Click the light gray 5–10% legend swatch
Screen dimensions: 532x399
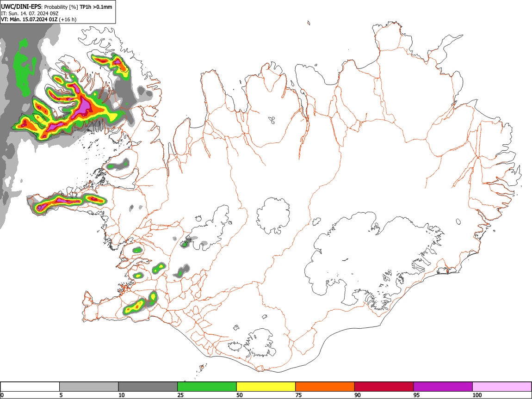89,387
